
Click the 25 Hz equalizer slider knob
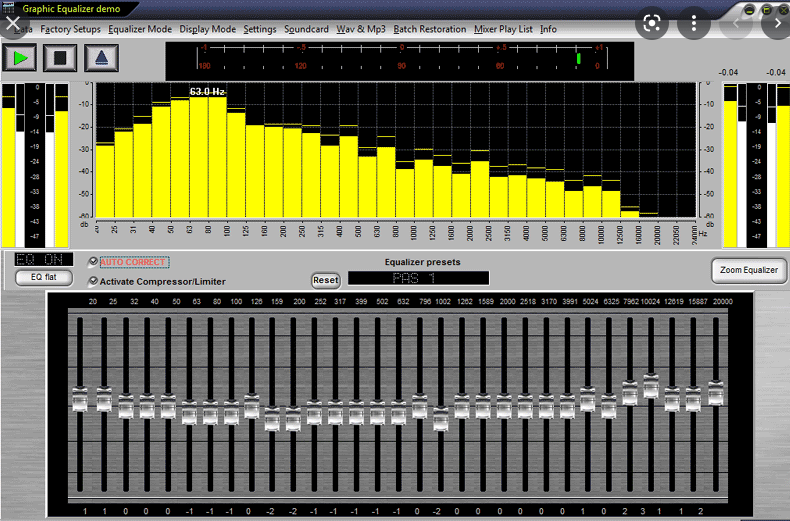click(x=104, y=400)
